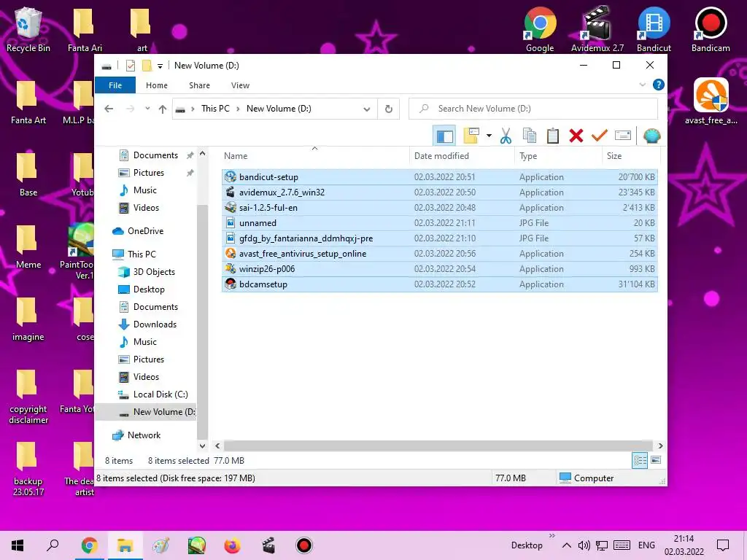The image size is (747, 560).
Task: Click the Paste clipboard icon
Action: 553,136
